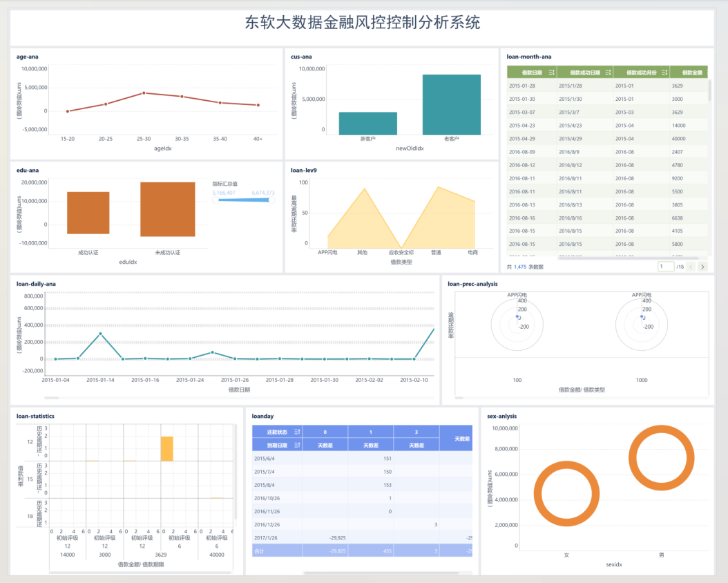Toggle sort icon for 借款成功月份 column
This screenshot has height=583, width=728.
coord(664,73)
